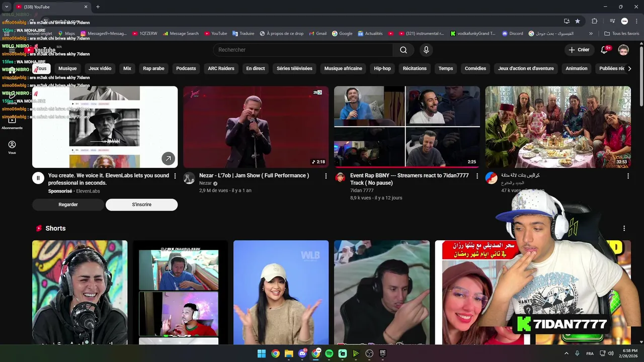The height and width of the screenshot is (362, 644).
Task: Click 7idan 7777 channel avatar
Action: coord(340,178)
